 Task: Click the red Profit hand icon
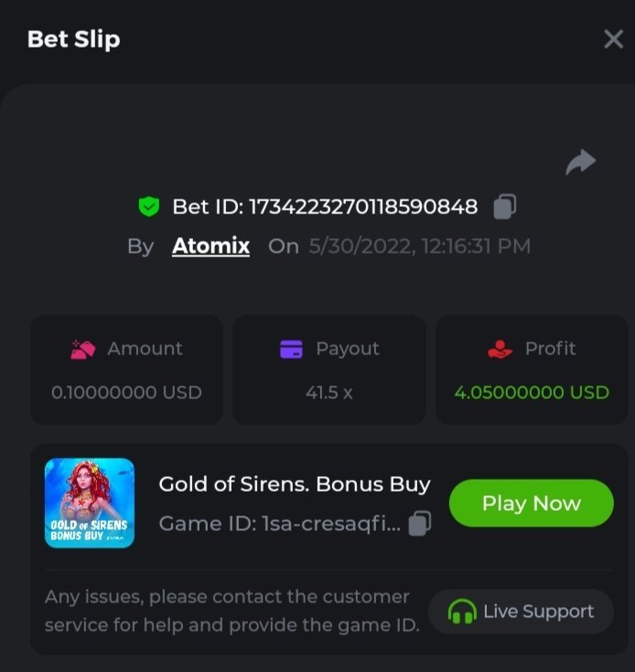tap(500, 349)
